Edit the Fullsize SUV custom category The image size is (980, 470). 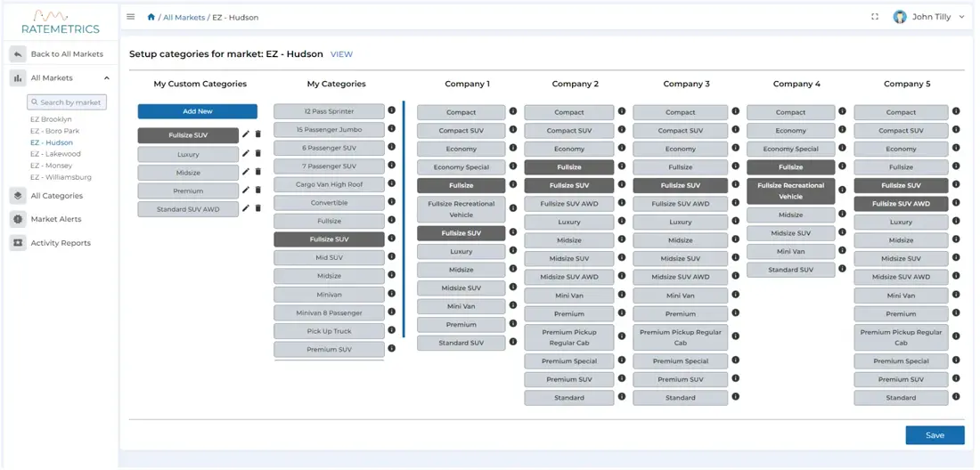pos(246,135)
